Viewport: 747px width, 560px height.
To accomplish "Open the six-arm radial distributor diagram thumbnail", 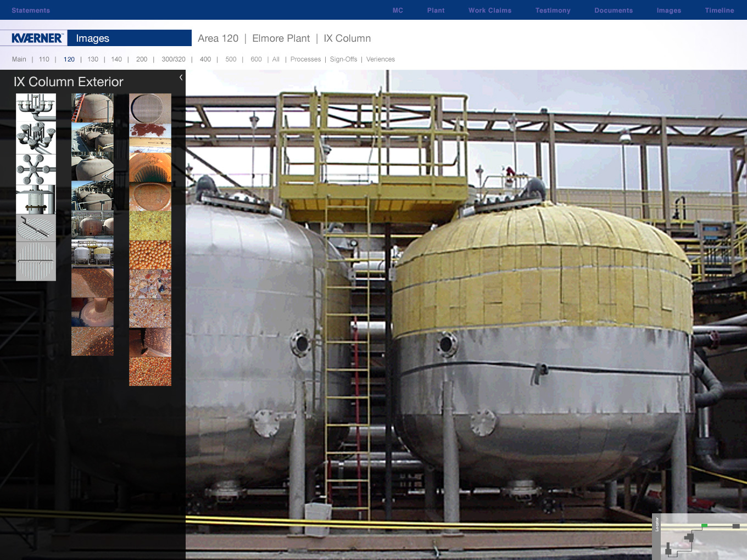I will tap(36, 169).
